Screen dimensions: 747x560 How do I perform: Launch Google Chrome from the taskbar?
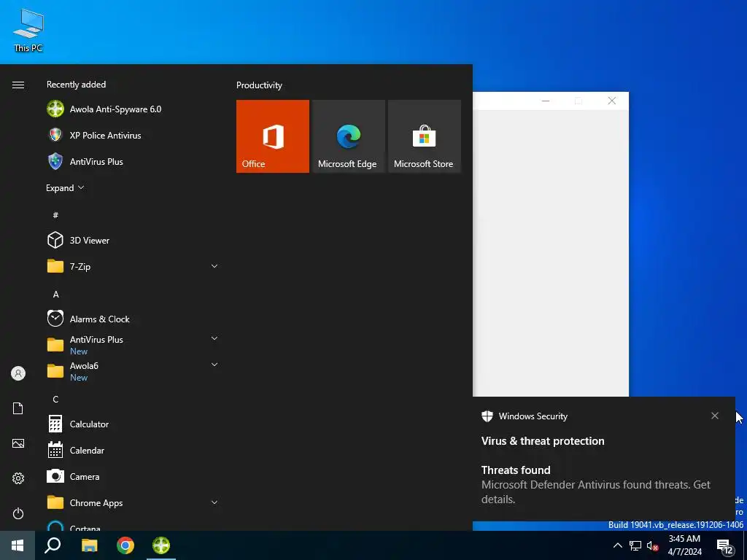coord(125,545)
